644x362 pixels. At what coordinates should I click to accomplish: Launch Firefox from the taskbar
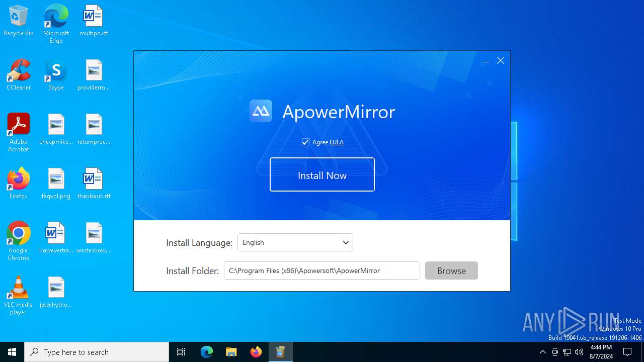256,352
